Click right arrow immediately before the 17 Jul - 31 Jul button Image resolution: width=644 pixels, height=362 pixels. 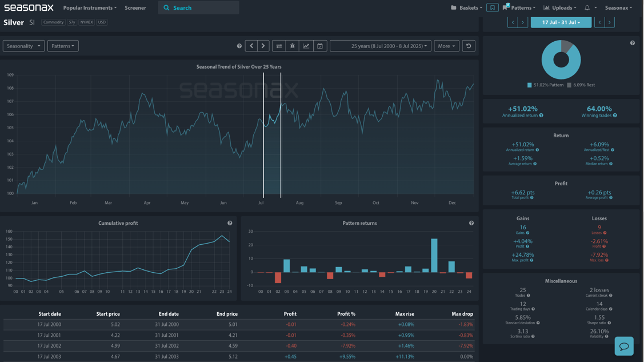522,22
